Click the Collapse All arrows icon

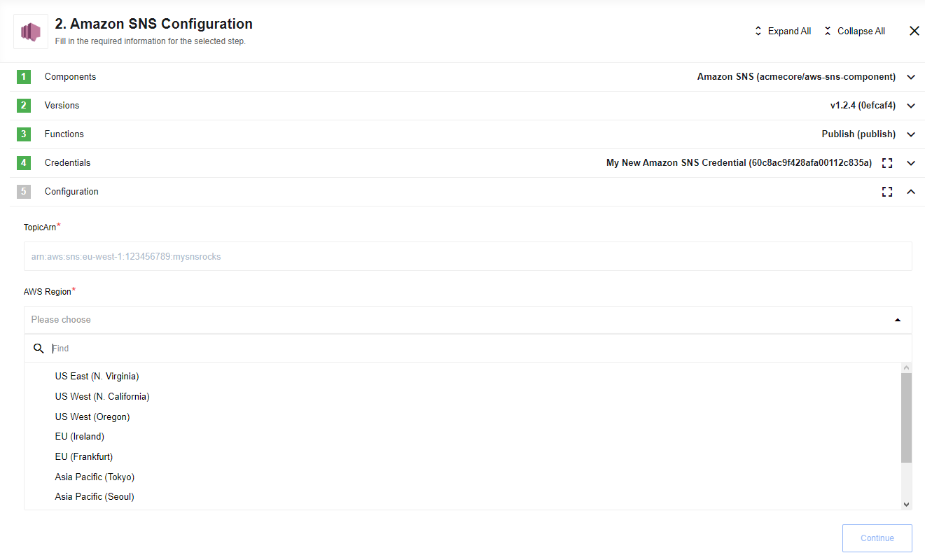pyautogui.click(x=828, y=31)
